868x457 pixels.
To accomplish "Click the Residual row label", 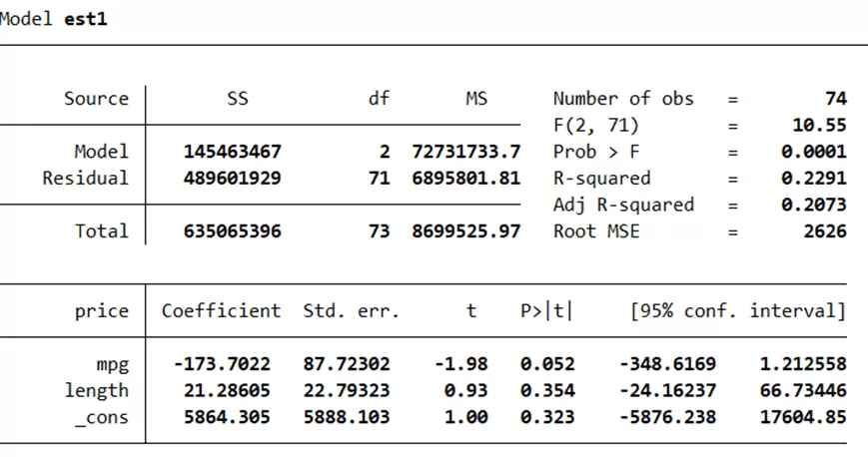I will click(85, 179).
